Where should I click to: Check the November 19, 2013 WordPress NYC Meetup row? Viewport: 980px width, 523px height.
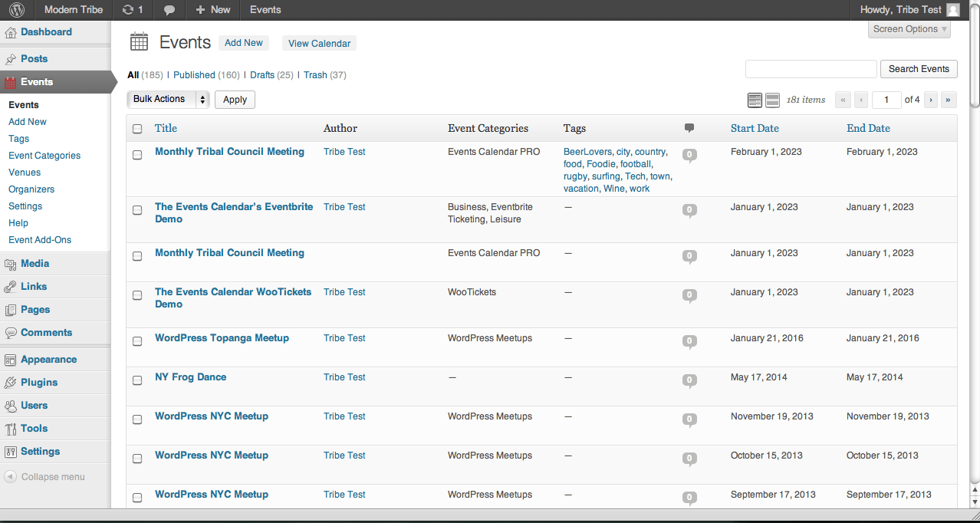pyautogui.click(x=137, y=419)
